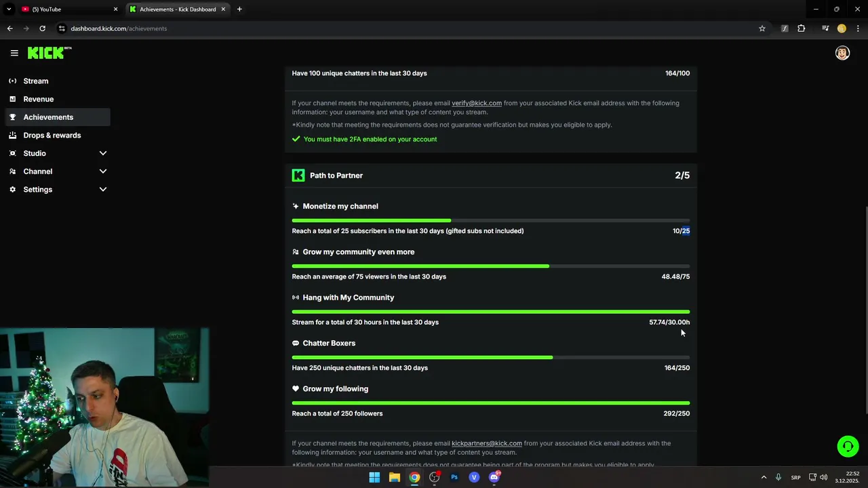Click the 164/100 chatters value

click(x=677, y=73)
